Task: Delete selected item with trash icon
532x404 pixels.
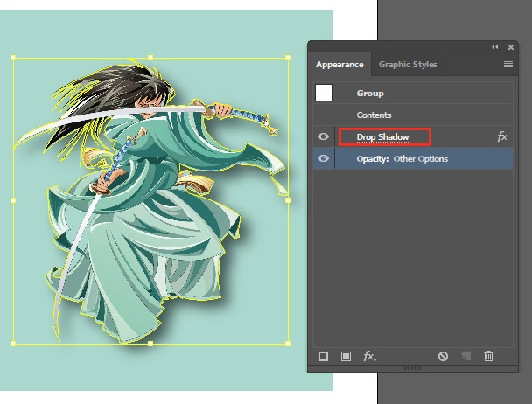Action: 488,356
